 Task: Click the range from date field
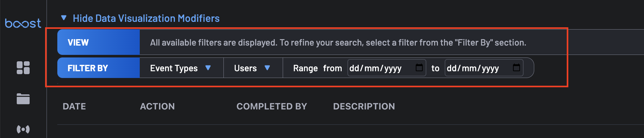pos(387,68)
